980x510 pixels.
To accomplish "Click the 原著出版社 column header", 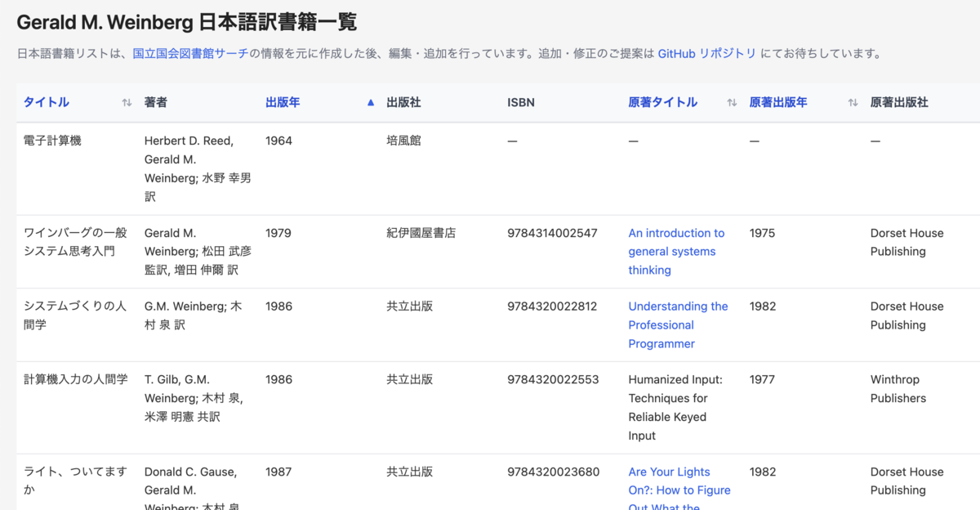I will 899,103.
